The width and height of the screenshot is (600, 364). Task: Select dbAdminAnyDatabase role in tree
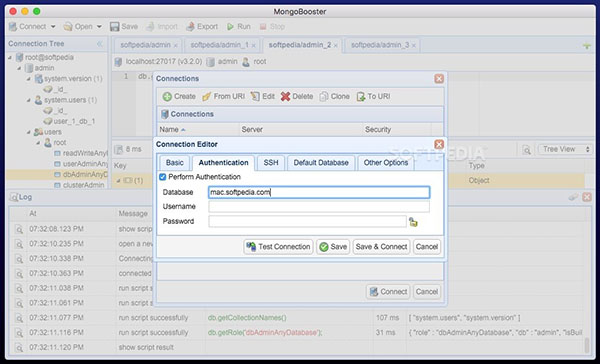click(85, 175)
